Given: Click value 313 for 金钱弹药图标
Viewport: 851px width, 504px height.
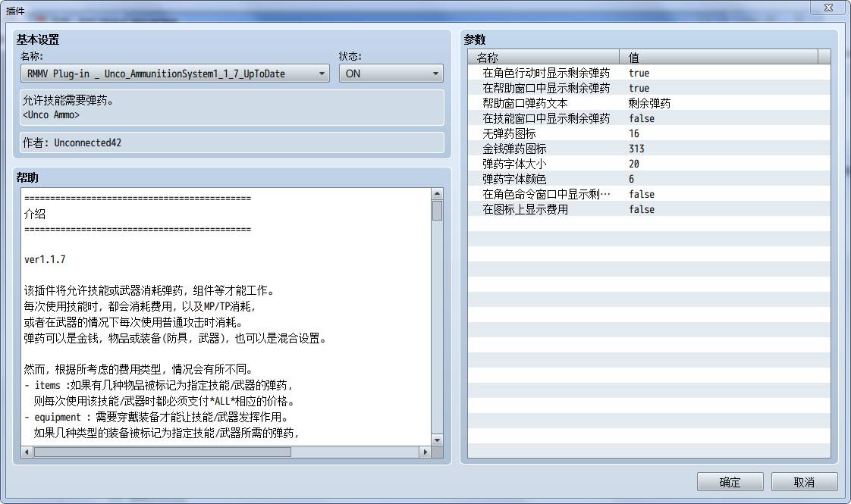Looking at the screenshot, I should point(636,149).
